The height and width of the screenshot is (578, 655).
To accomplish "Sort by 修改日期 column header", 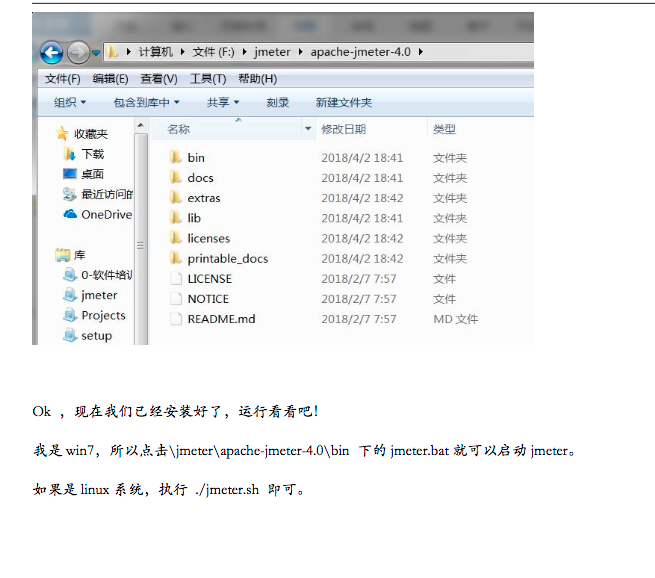I will coord(343,129).
